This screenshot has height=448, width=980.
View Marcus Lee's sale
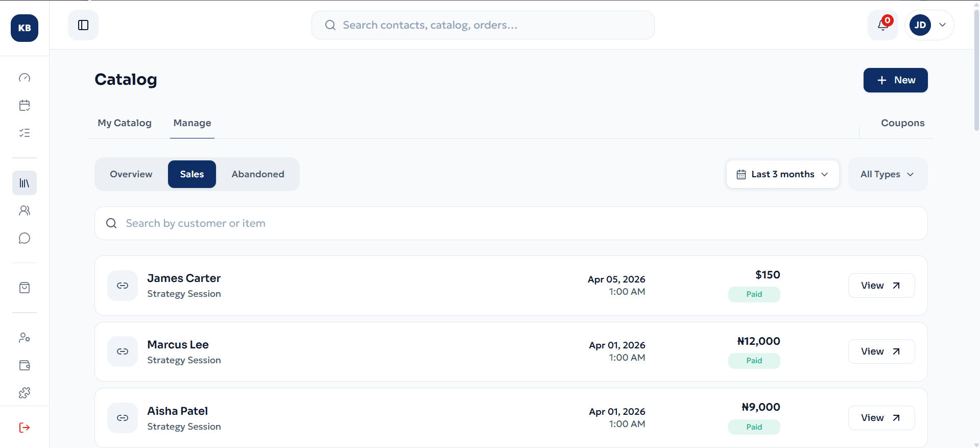(x=881, y=351)
